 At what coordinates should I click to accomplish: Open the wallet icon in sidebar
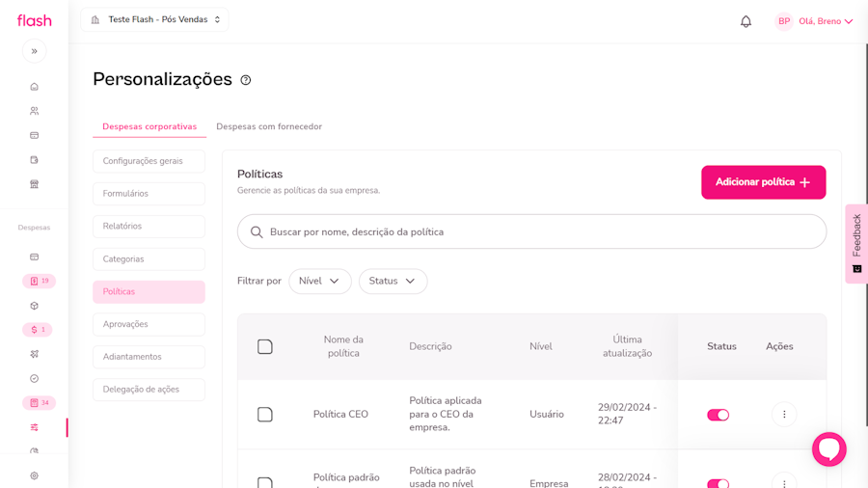(35, 159)
